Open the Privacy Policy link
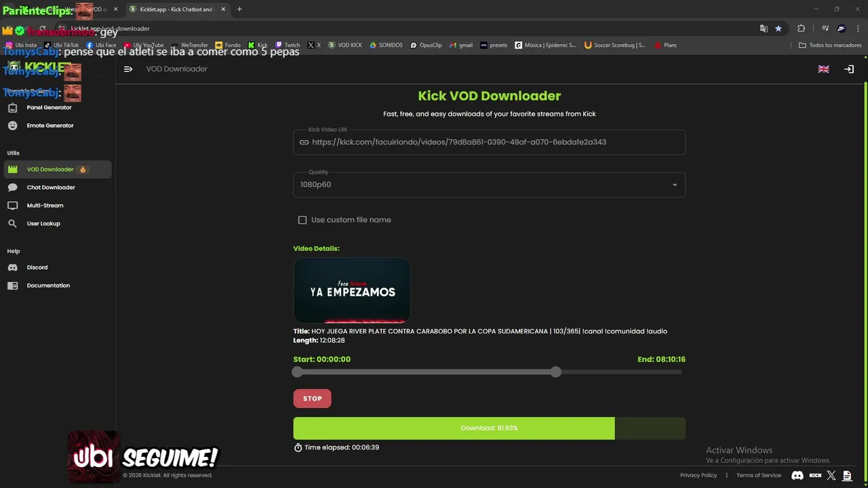 point(698,475)
